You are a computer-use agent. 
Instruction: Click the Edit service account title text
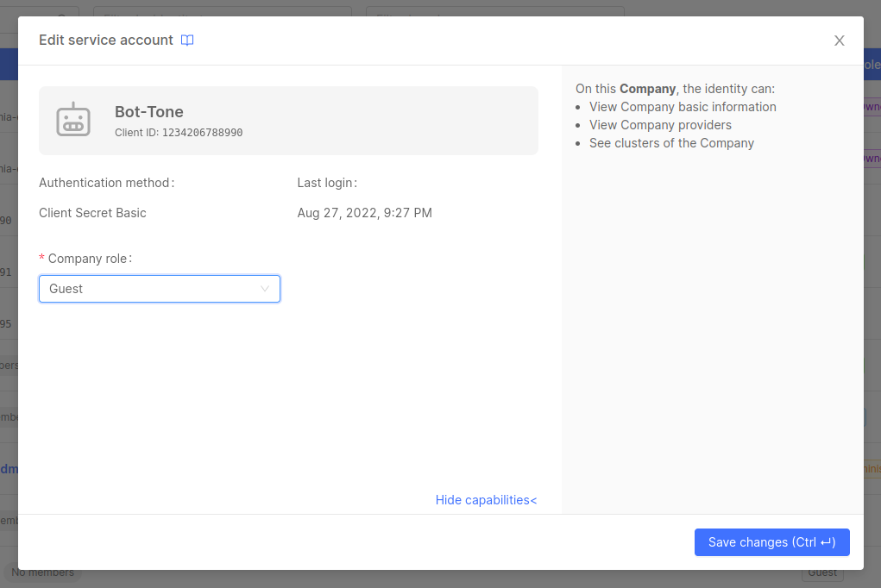click(106, 41)
